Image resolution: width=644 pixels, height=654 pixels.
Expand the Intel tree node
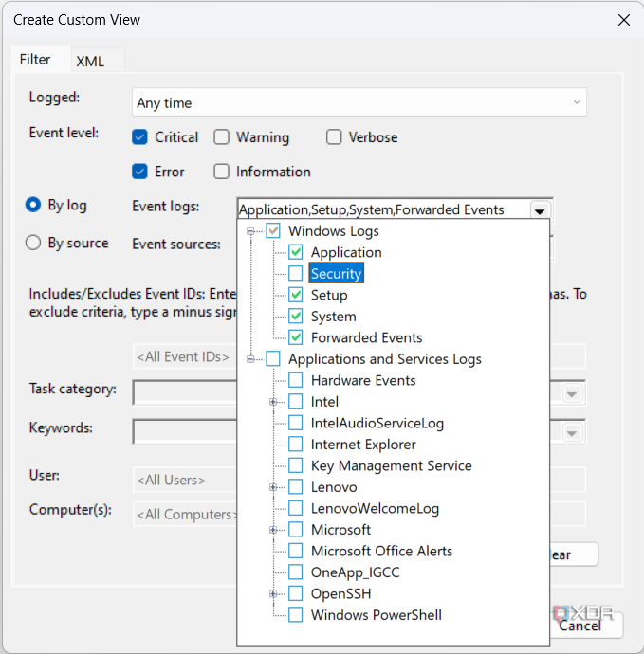(273, 402)
